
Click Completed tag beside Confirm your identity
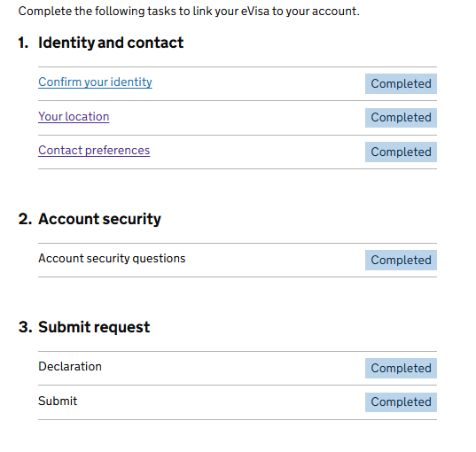401,84
